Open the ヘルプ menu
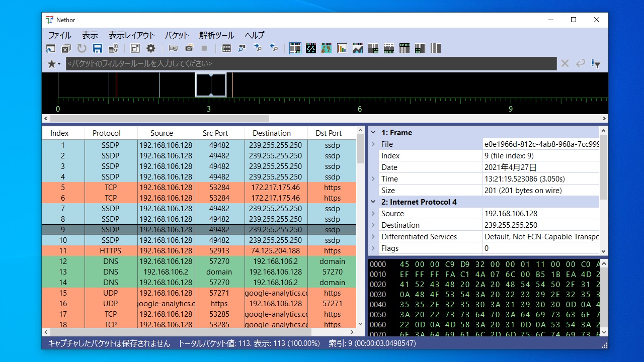 pos(255,35)
